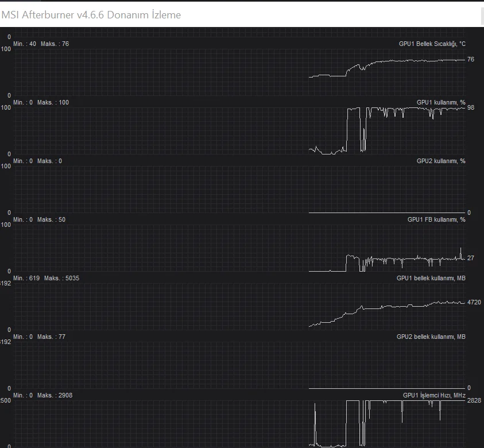Select the GPU1 FB kullanımı, % graph label
This screenshot has width=484, height=448.
[436, 219]
